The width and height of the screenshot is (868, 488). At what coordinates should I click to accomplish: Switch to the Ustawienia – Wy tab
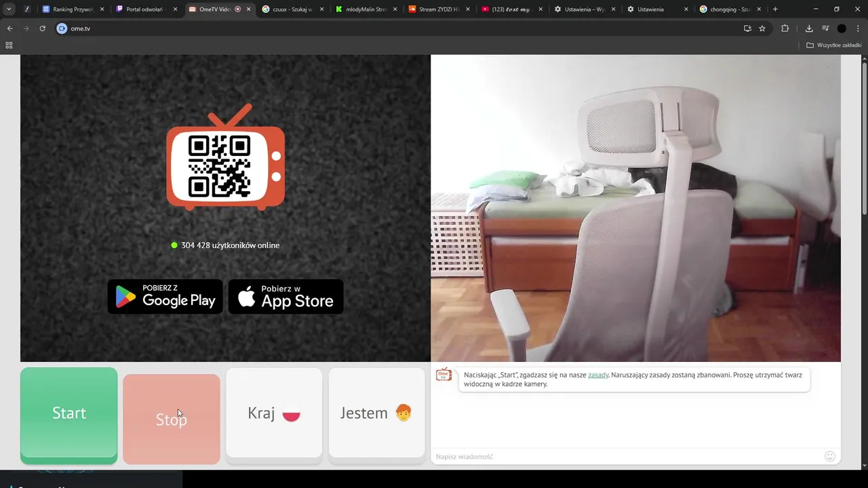tap(585, 9)
